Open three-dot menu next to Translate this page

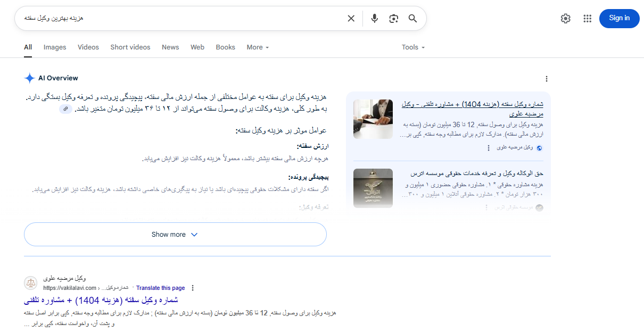point(193,288)
